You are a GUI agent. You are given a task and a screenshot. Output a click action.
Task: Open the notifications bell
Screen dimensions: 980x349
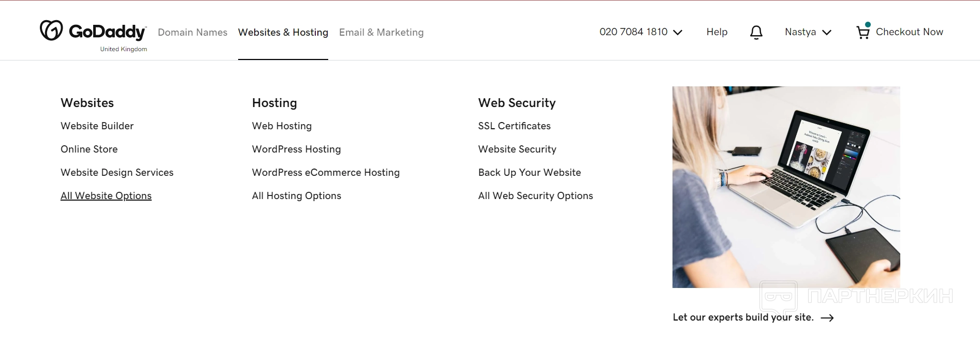pos(756,32)
